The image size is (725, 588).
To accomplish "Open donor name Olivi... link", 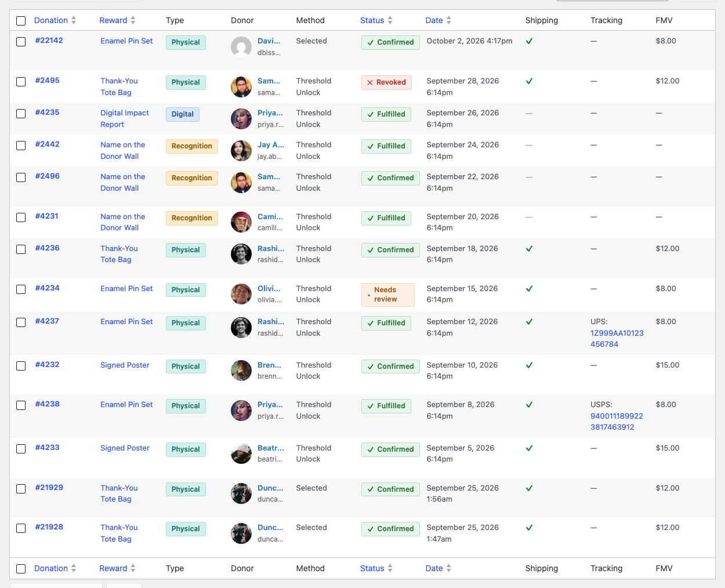I will click(269, 289).
